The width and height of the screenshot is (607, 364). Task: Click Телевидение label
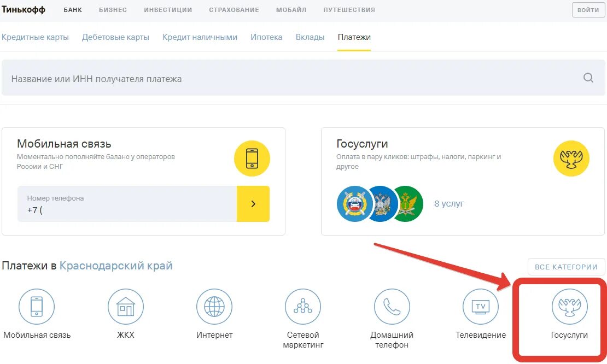click(x=481, y=335)
